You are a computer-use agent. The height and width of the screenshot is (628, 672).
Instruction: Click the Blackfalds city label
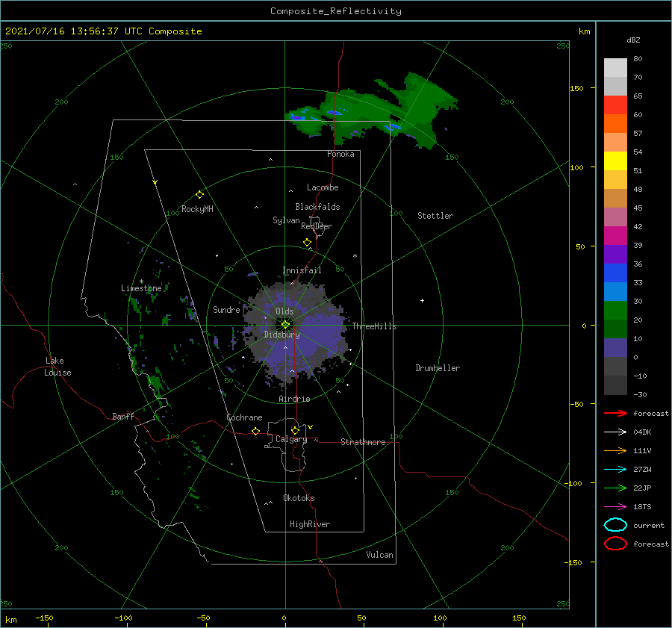click(317, 207)
